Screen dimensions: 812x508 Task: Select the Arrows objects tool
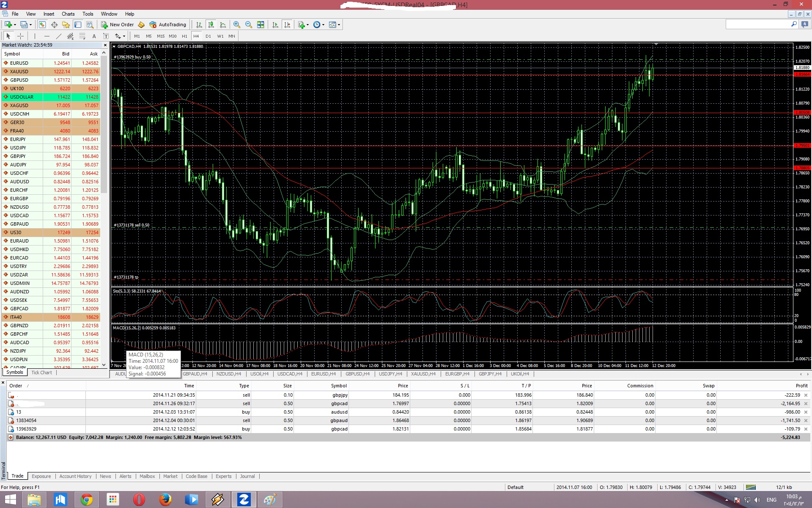click(x=118, y=36)
